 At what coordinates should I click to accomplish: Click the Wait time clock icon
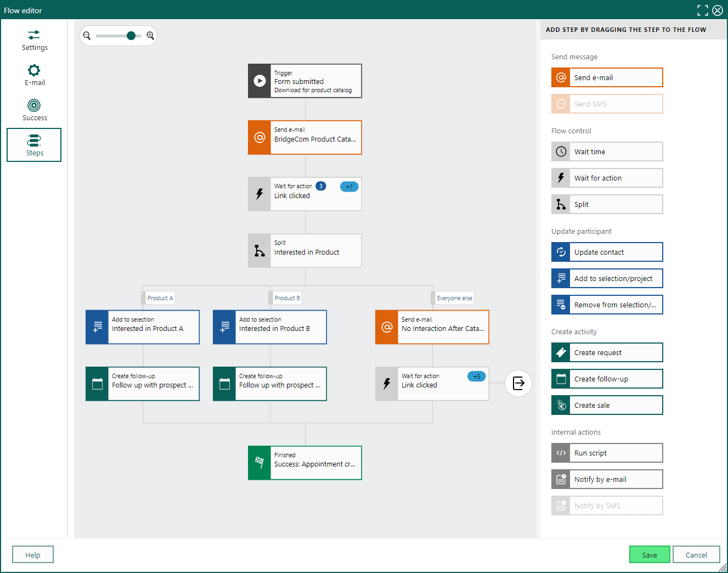561,151
